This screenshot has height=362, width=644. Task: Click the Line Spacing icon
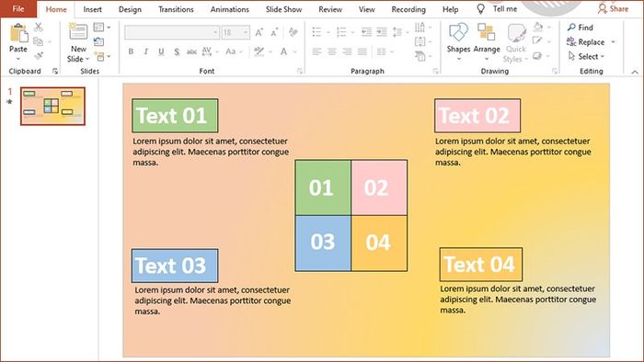pyautogui.click(x=397, y=32)
